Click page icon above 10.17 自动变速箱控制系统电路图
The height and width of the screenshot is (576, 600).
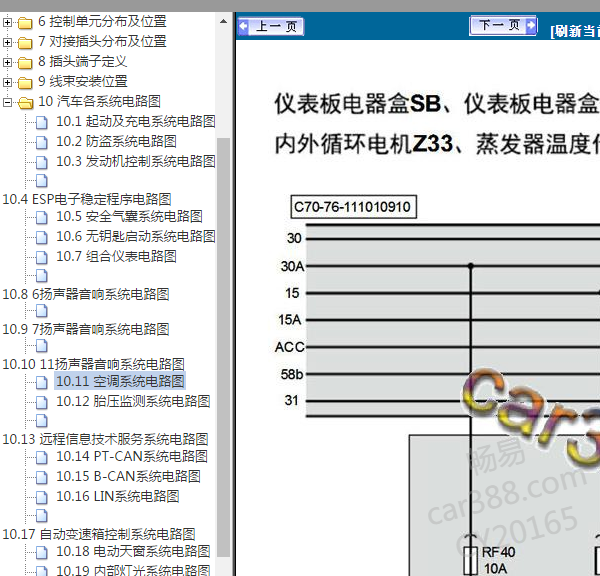[x=42, y=515]
